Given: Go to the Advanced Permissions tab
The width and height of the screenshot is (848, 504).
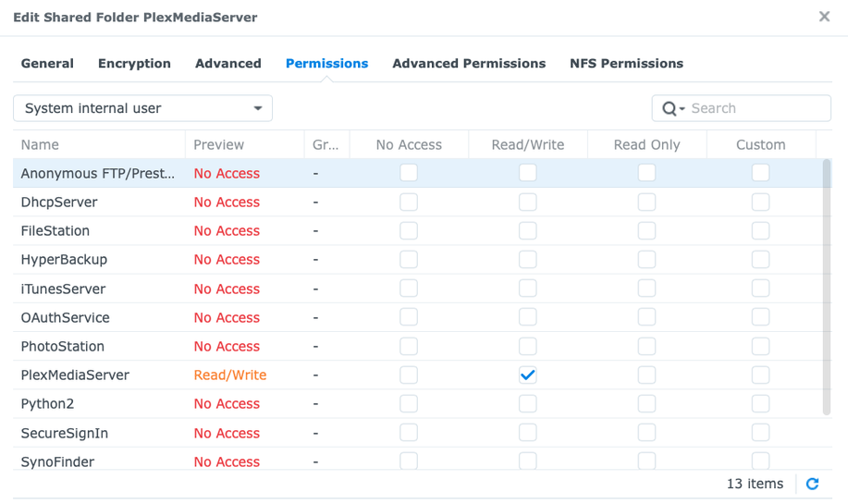Looking at the screenshot, I should coord(469,64).
